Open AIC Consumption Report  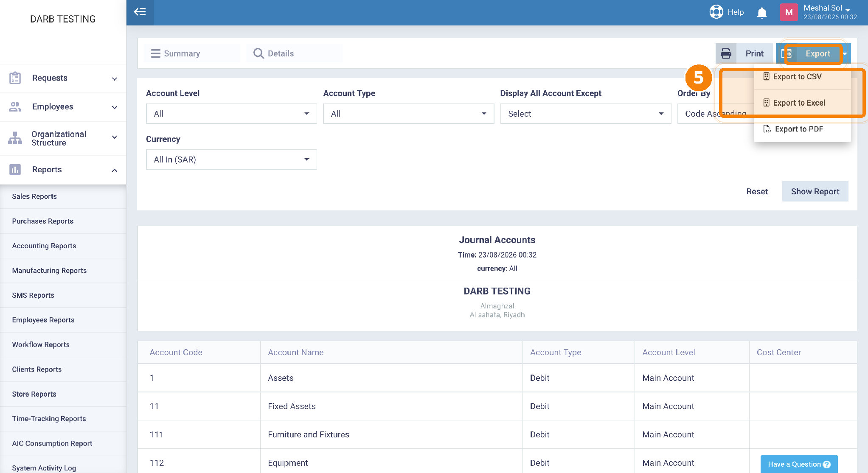pos(63,443)
